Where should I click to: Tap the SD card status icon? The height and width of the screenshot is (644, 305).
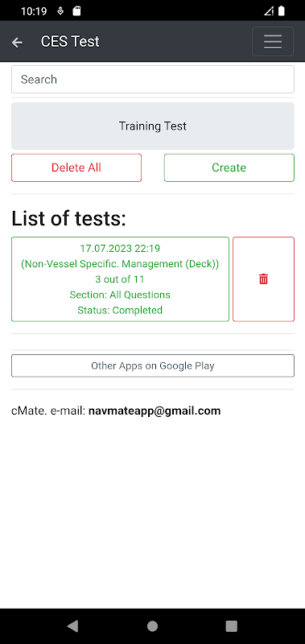pyautogui.click(x=76, y=11)
